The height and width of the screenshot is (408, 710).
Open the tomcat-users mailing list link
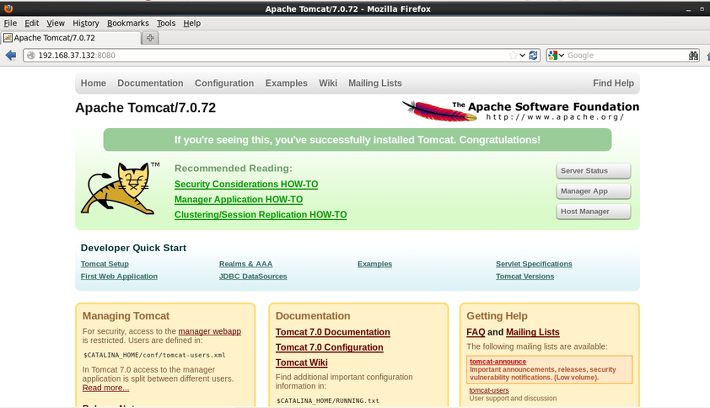(x=489, y=390)
